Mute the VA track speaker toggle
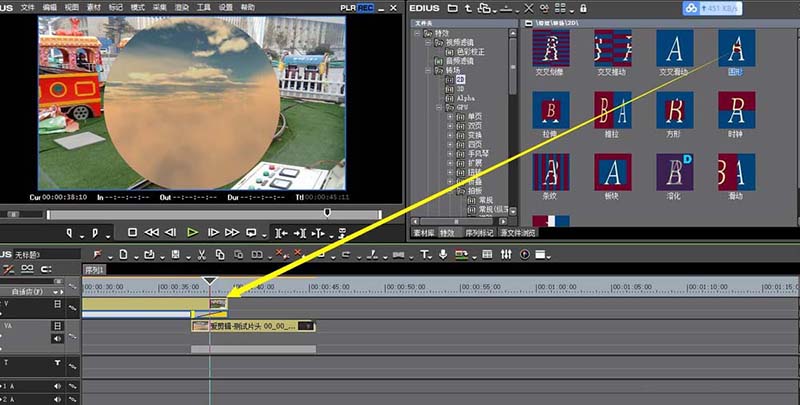 pos(57,339)
